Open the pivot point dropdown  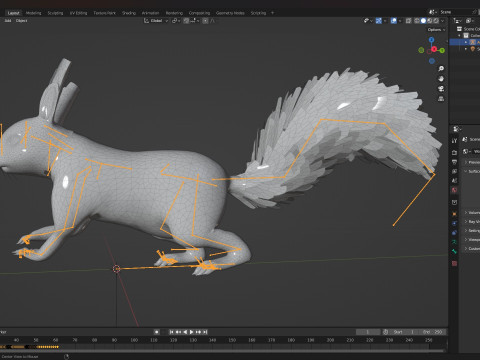(176, 21)
